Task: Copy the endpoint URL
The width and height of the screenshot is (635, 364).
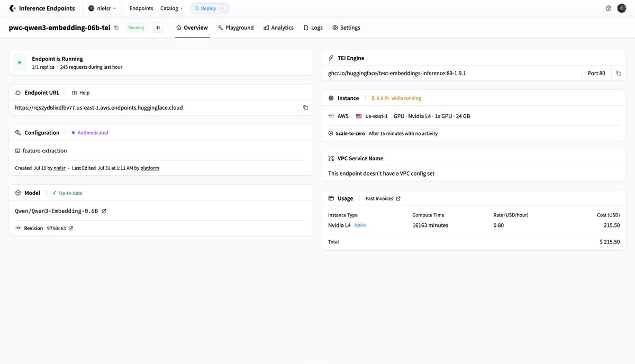Action: click(305, 107)
